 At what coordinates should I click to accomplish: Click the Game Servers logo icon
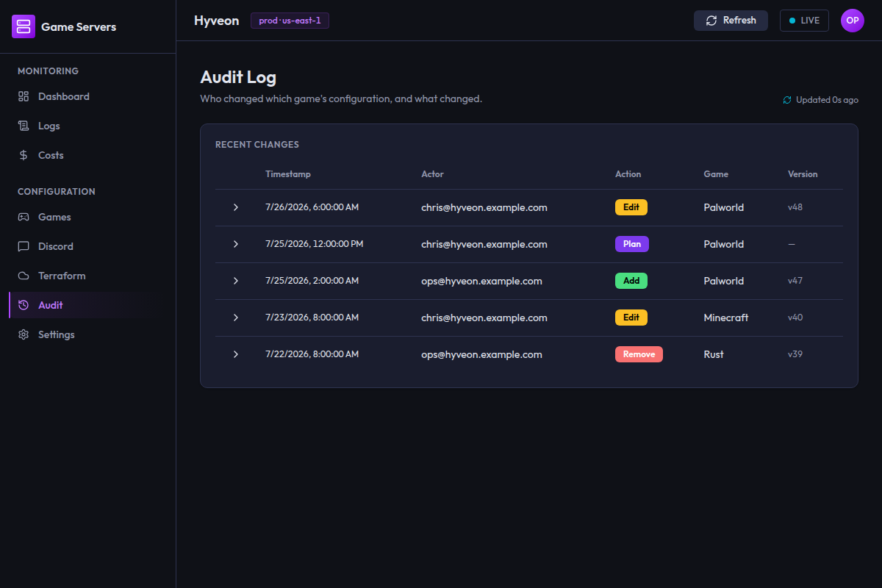pyautogui.click(x=24, y=26)
